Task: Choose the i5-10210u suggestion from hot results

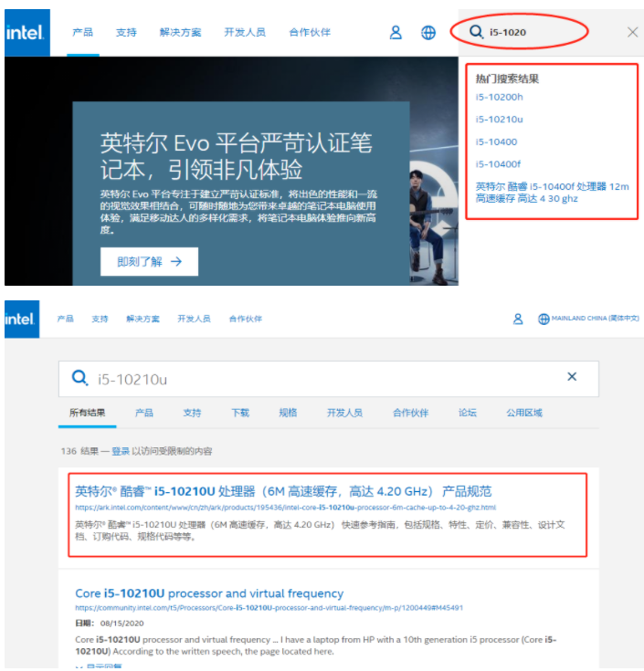Action: coord(499,120)
